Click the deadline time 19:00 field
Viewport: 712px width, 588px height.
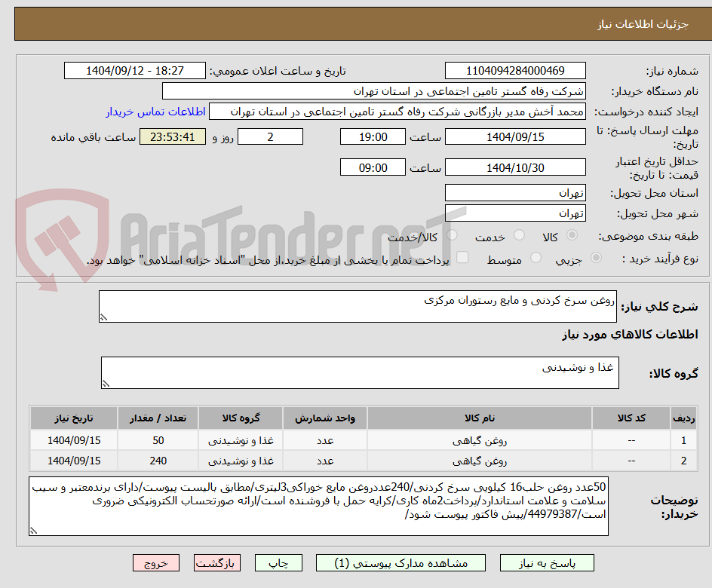(373, 136)
